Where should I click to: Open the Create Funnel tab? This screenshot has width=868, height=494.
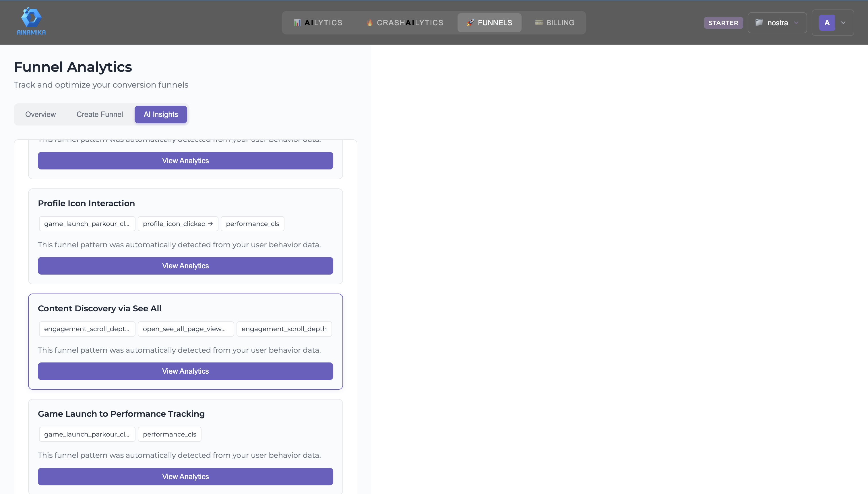[100, 114]
